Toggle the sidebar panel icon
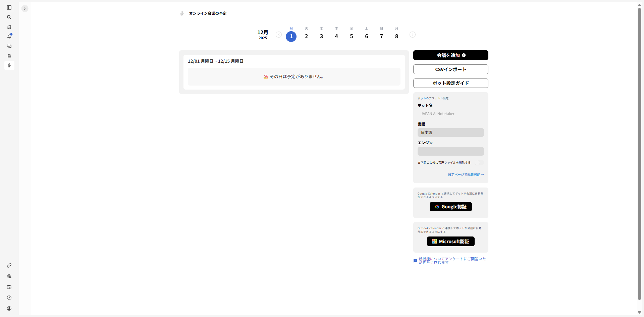 [9, 8]
